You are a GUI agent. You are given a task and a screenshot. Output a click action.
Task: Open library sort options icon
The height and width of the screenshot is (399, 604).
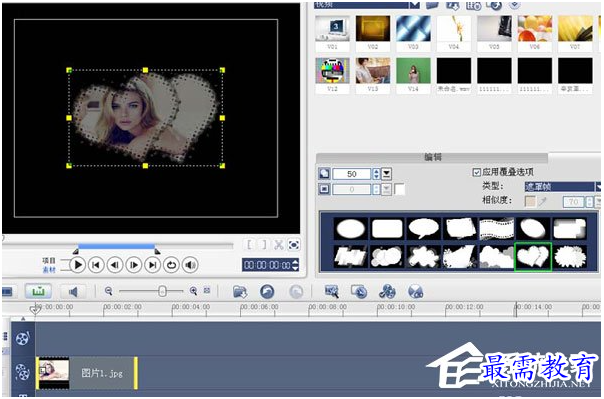(473, 5)
